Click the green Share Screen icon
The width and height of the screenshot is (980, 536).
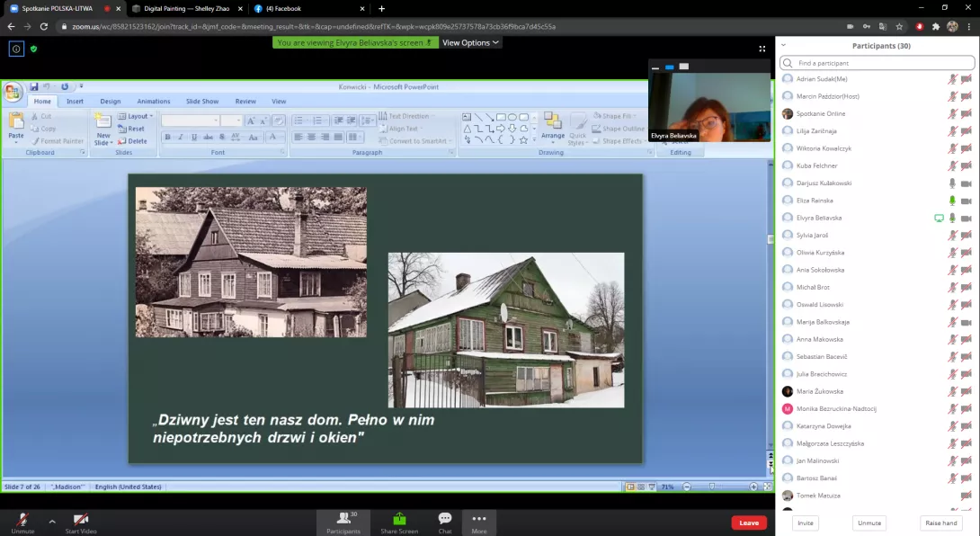pos(399,519)
